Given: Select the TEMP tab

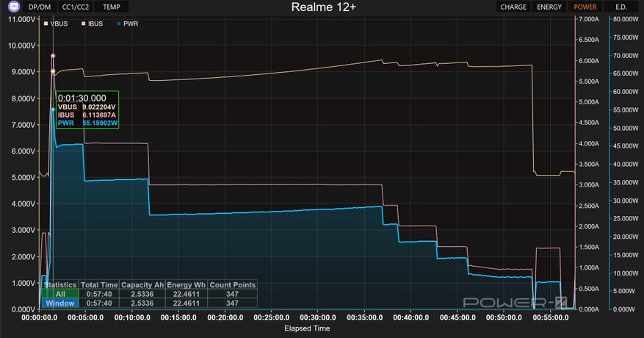Looking at the screenshot, I should (x=112, y=7).
